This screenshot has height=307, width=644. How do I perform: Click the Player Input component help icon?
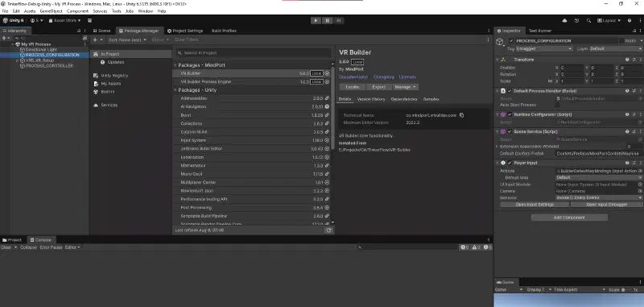(x=627, y=163)
